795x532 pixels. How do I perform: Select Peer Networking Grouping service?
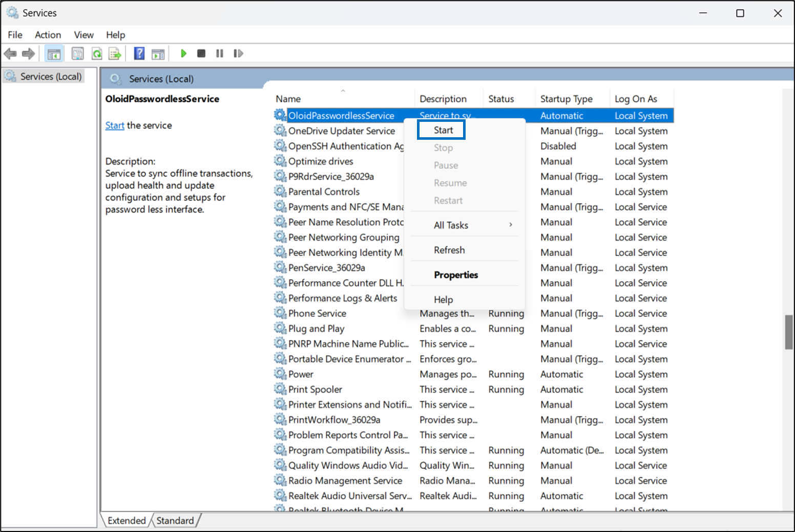click(x=344, y=237)
